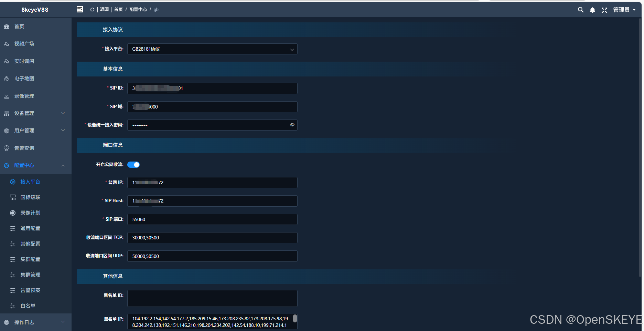
Task: Click the 白名单 sliders icon
Action: (x=13, y=306)
